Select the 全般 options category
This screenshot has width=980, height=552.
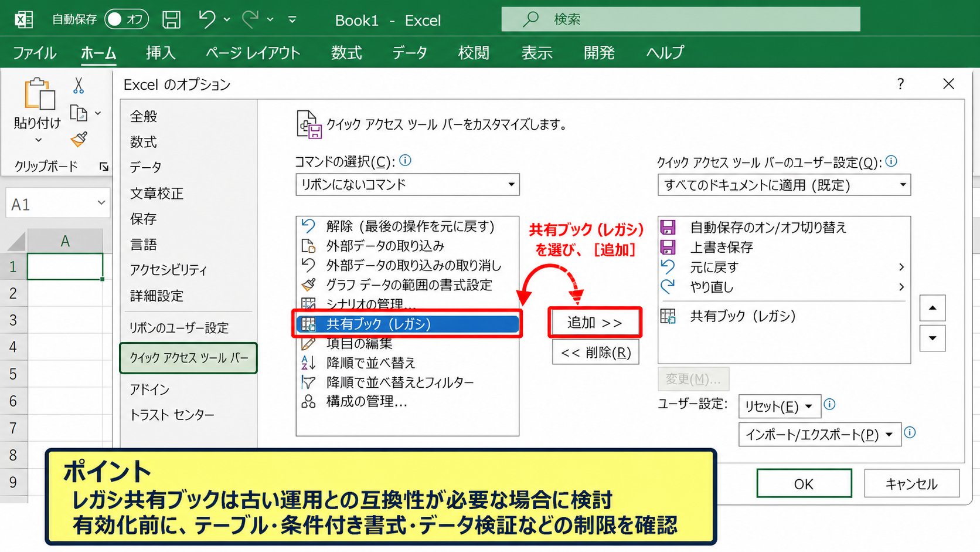pos(144,116)
